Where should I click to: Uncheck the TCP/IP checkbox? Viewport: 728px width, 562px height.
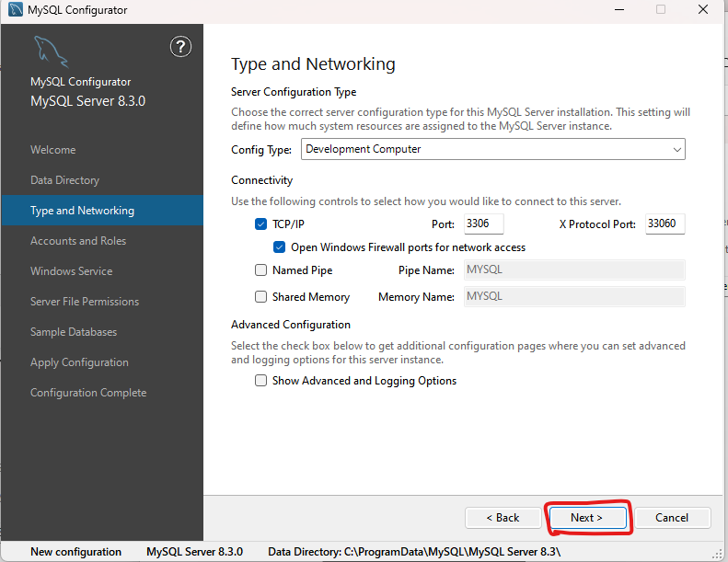click(x=261, y=224)
